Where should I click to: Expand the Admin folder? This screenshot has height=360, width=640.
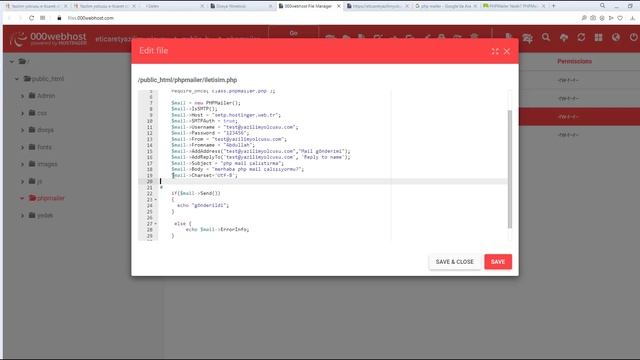point(23,96)
